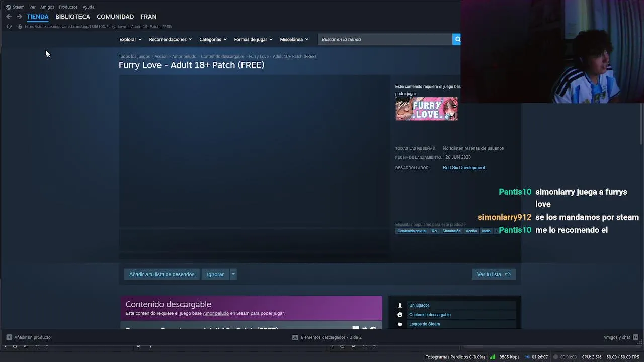Image resolution: width=644 pixels, height=362 pixels.
Task: Click the Logros de Steam badge icon
Action: pos(400,324)
